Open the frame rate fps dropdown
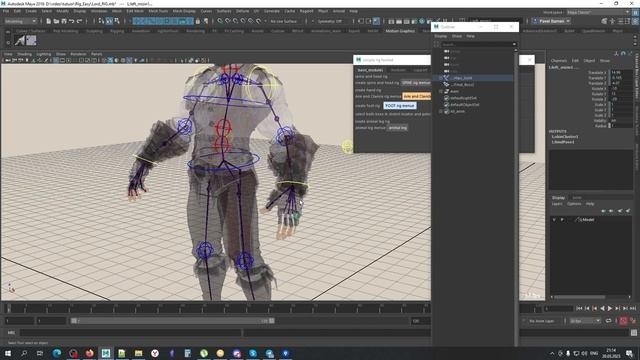 tap(585, 321)
